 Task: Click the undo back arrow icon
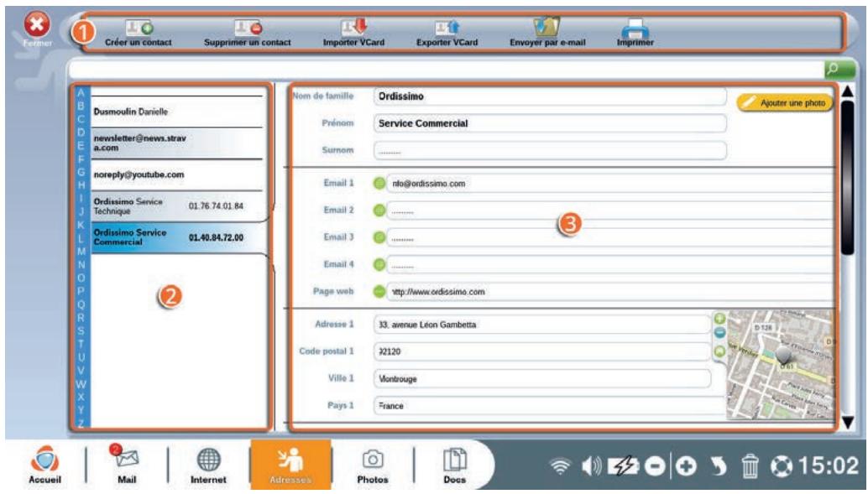719,466
